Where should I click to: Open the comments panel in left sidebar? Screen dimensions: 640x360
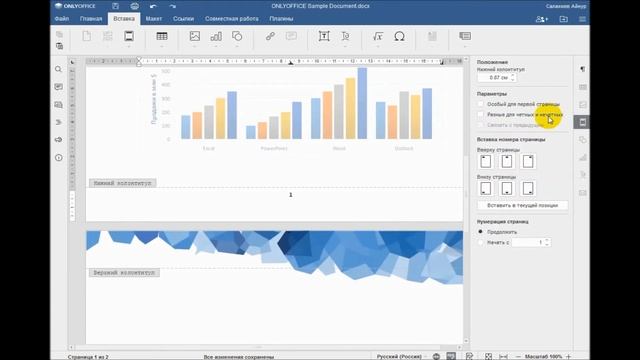click(x=59, y=87)
